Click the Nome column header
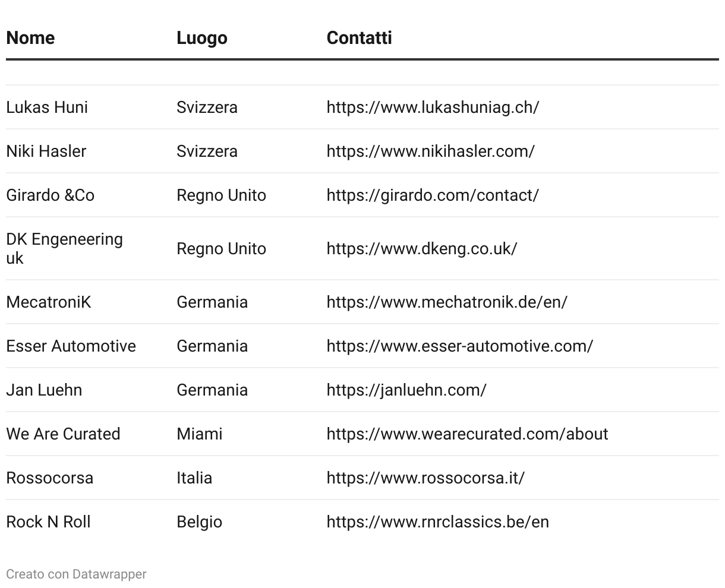725x588 pixels. click(x=30, y=38)
